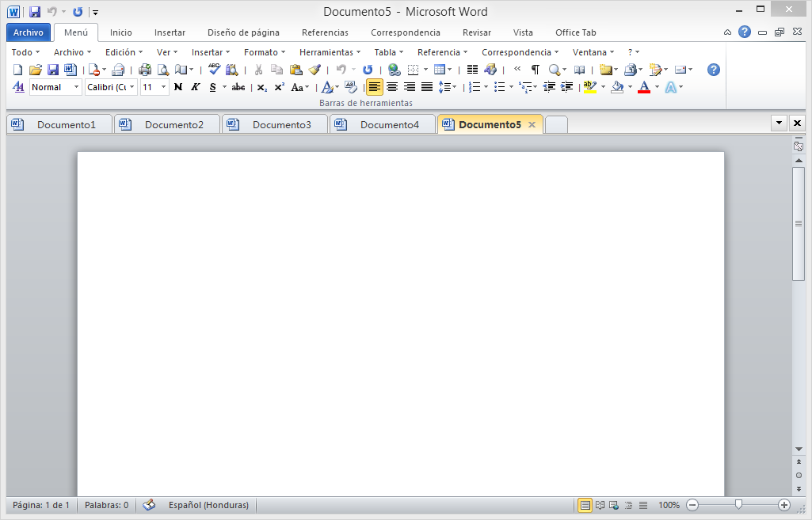Toggle bold formatting (N)
This screenshot has height=520, width=812.
(178, 87)
